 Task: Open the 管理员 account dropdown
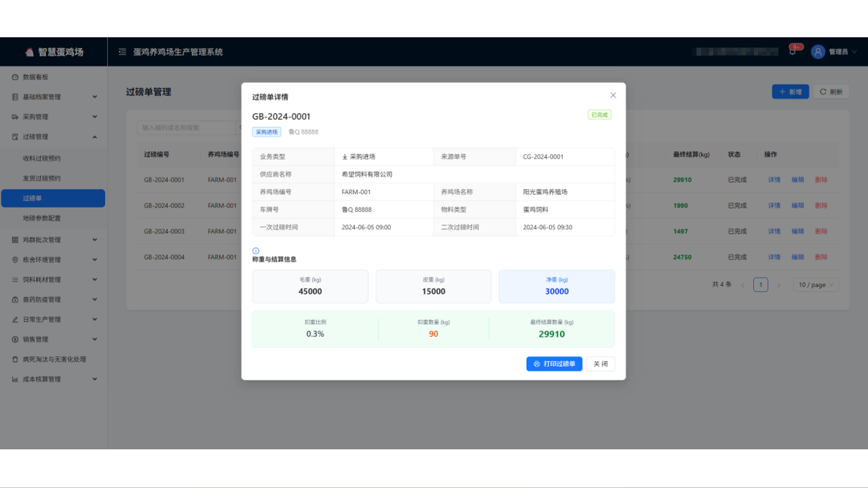pos(834,52)
